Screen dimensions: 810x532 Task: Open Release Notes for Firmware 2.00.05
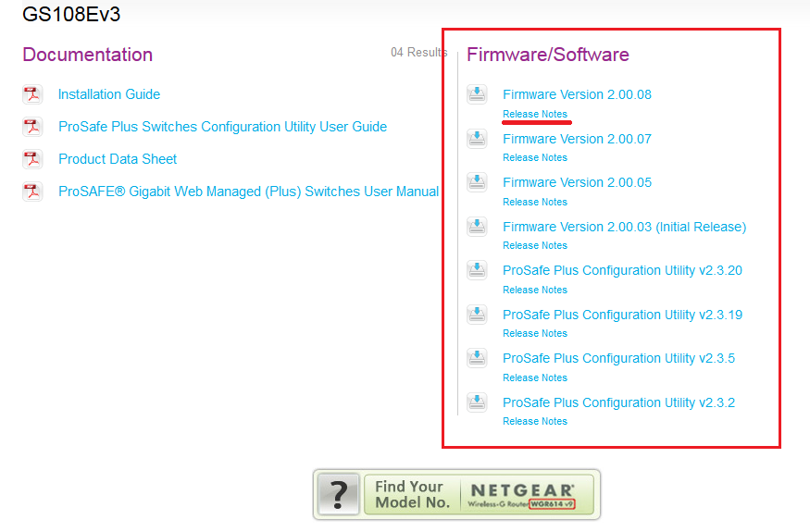coord(535,202)
